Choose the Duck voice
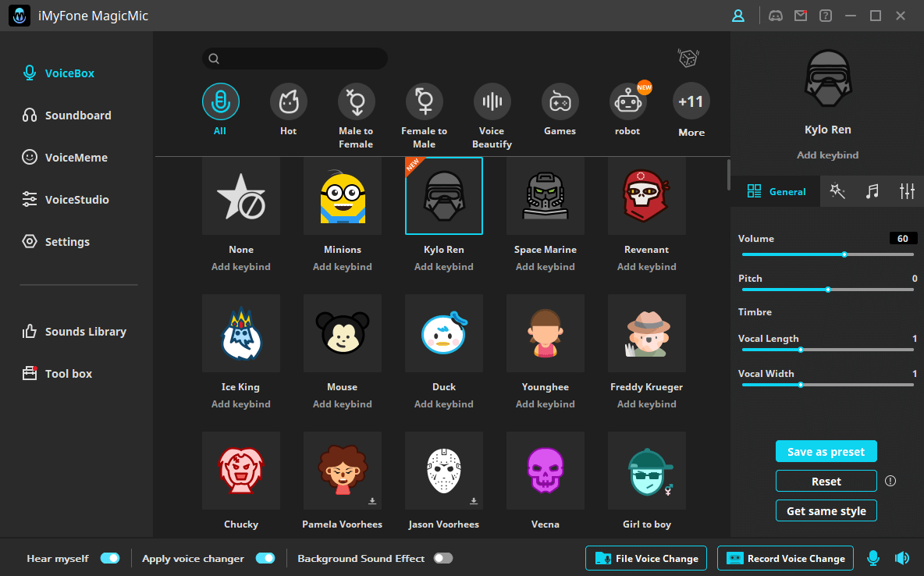Image resolution: width=924 pixels, height=576 pixels. (444, 333)
